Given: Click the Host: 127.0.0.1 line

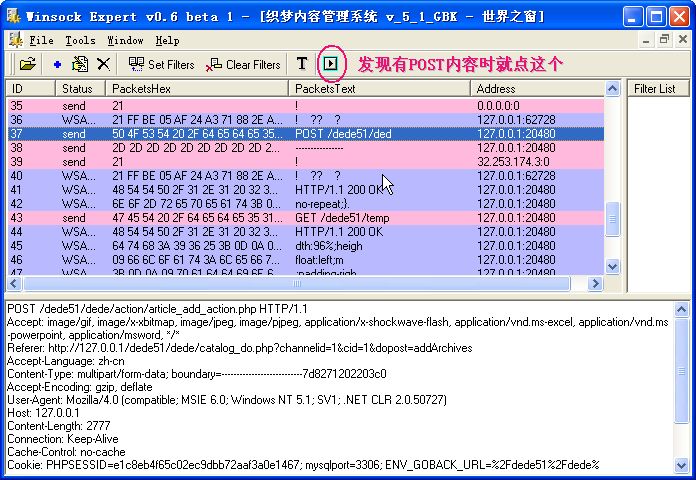Looking at the screenshot, I should pyautogui.click(x=44, y=413).
